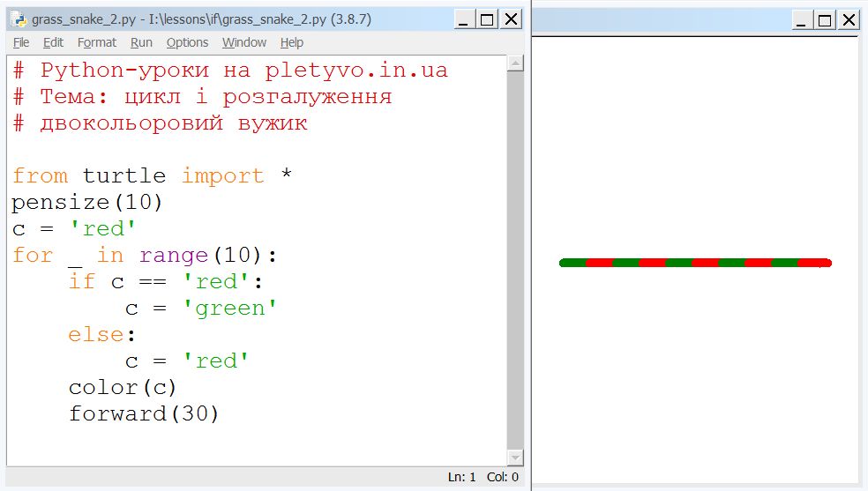This screenshot has height=491, width=868.
Task: Click the comment line 'Python-уроки на pletyvo.in.ua'
Action: pos(230,71)
